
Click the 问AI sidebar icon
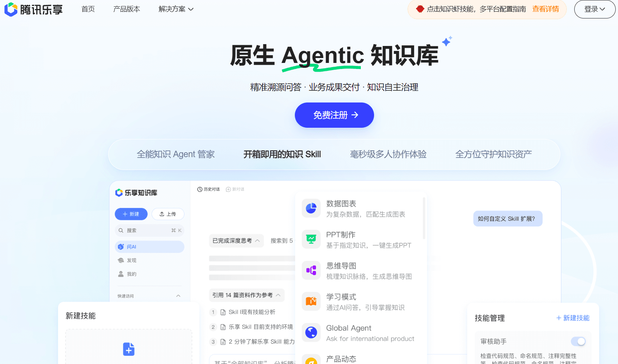click(x=121, y=247)
